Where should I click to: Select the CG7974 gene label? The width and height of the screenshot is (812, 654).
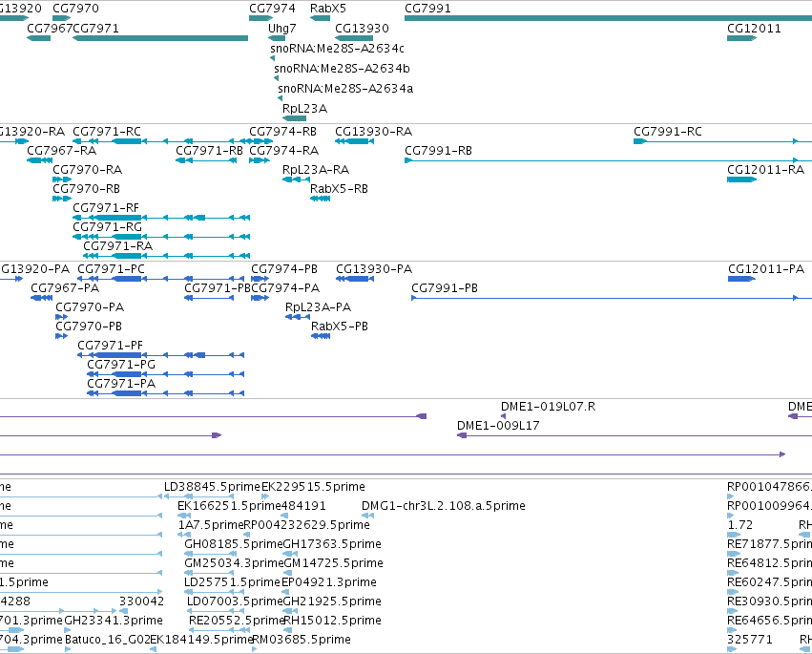[x=272, y=9]
